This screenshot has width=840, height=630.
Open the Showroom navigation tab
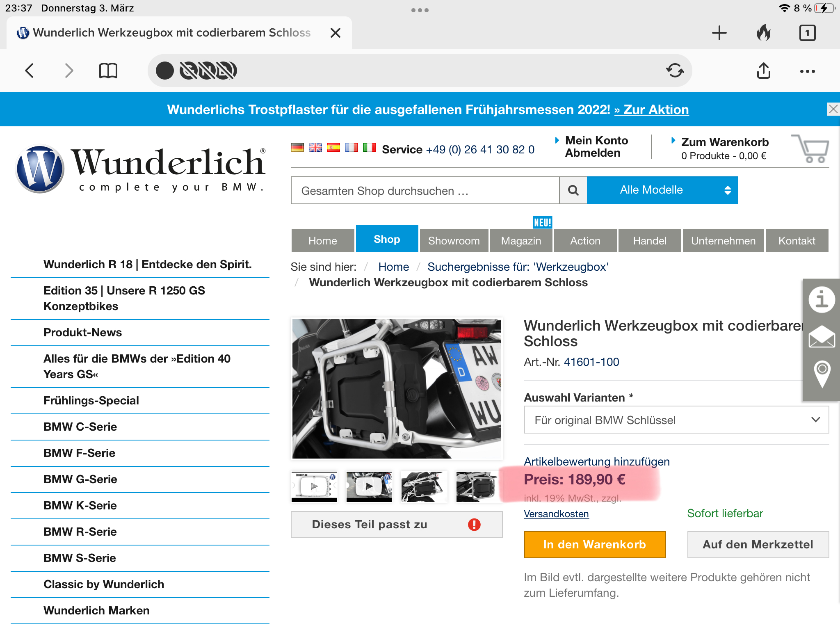(x=454, y=240)
